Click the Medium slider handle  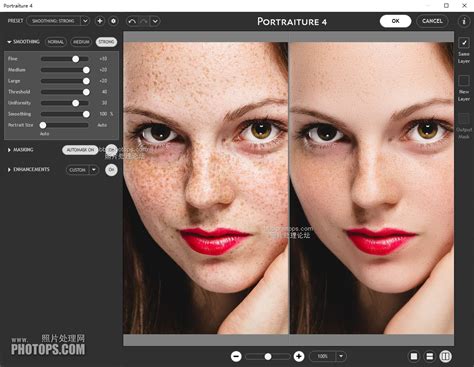click(86, 70)
